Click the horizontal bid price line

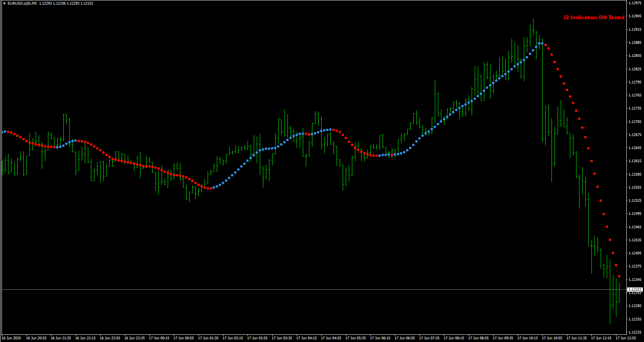click(314, 289)
